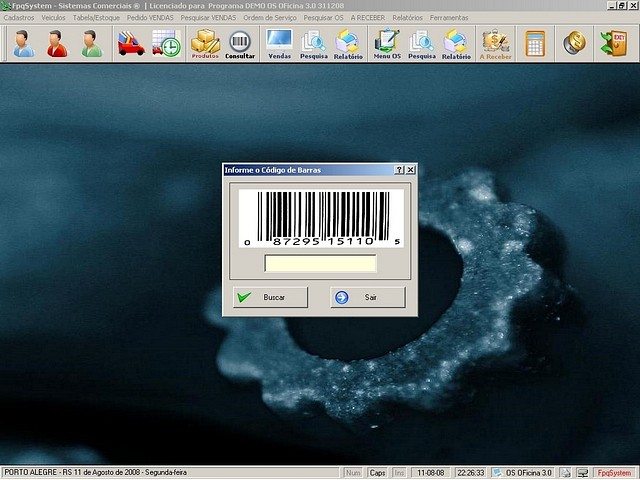Image resolution: width=640 pixels, height=480 pixels.
Task: Click the 22:26:33 clock in status bar
Action: pos(471,473)
